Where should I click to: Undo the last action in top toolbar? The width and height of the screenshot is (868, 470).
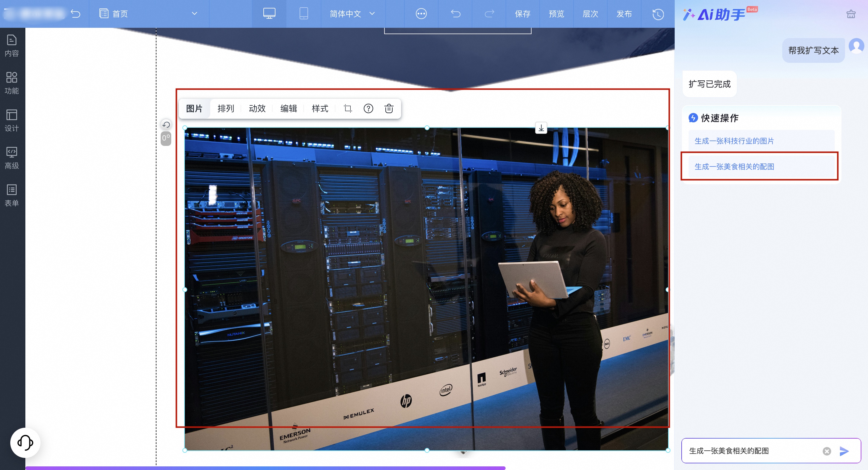point(455,14)
